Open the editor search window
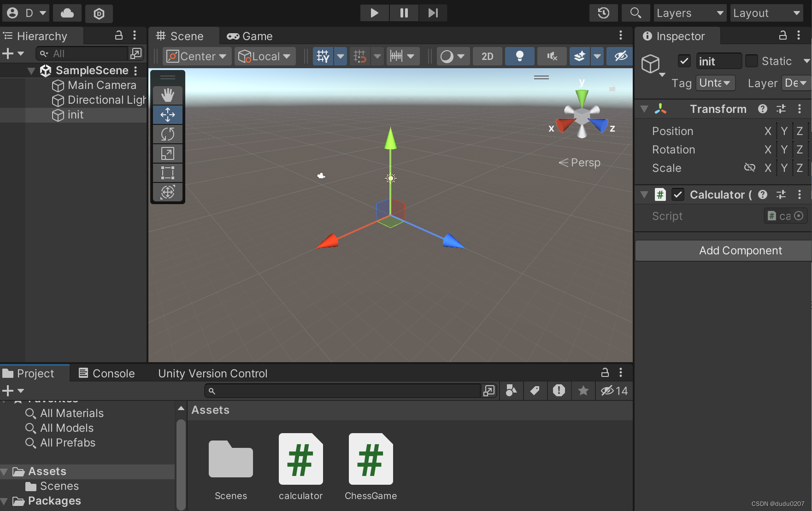Viewport: 812px width, 511px height. click(x=635, y=13)
